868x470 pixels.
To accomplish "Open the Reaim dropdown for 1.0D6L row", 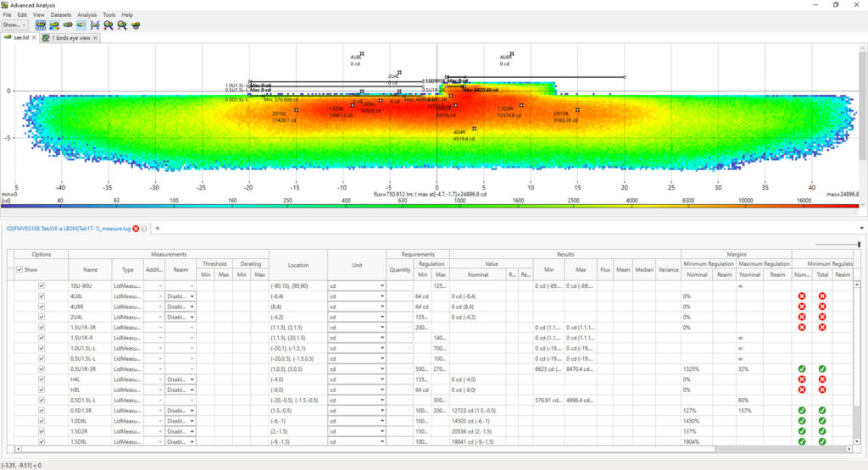I will coord(181,421).
